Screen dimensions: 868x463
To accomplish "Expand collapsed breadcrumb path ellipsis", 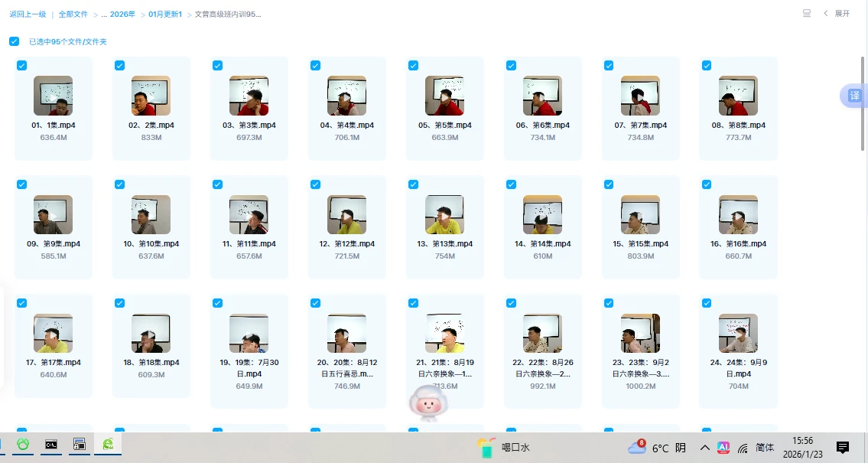I will (x=103, y=15).
